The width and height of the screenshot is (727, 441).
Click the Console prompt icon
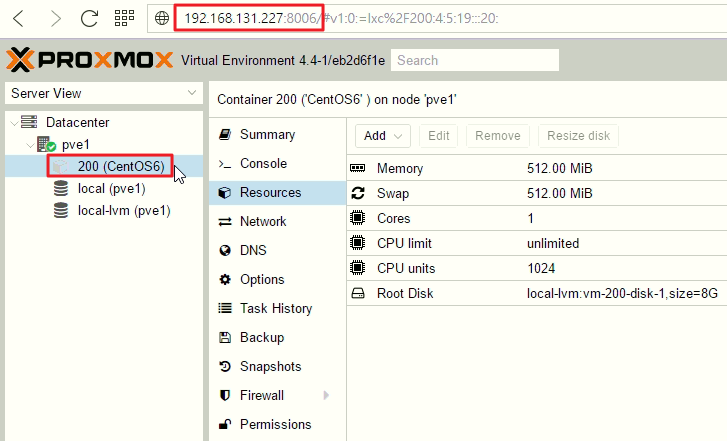pos(225,164)
